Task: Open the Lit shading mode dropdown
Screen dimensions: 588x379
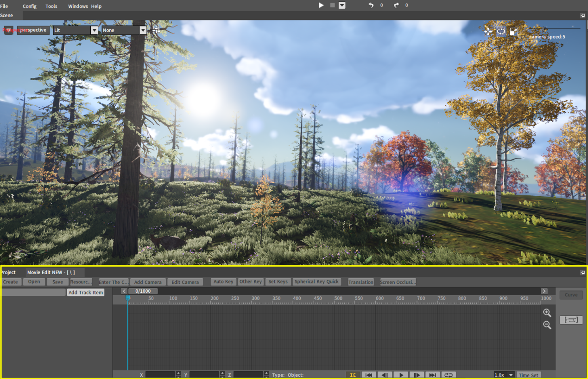Action: click(94, 30)
